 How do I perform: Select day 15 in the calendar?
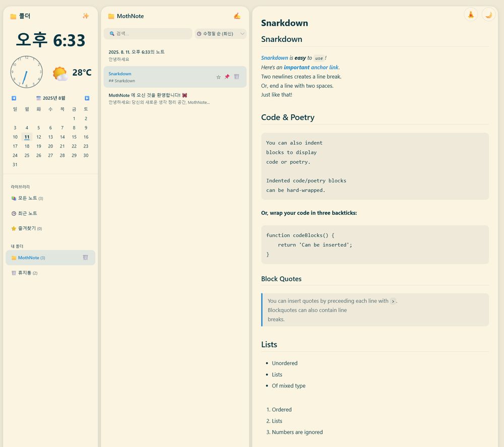tap(74, 137)
